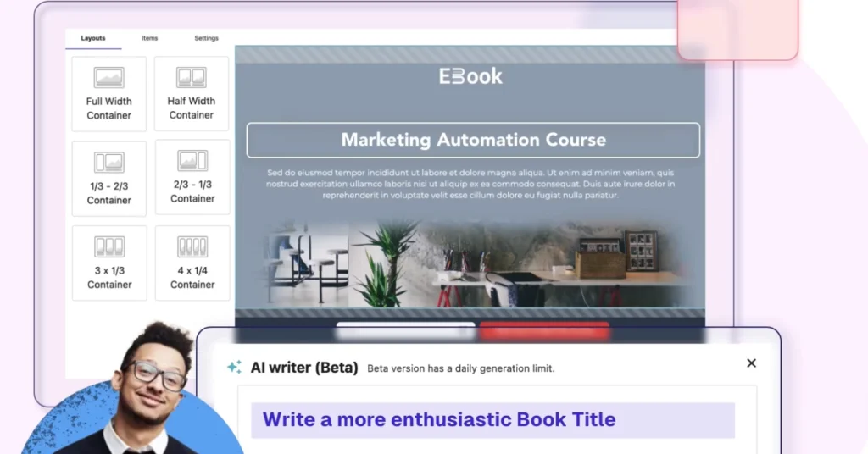Click the daily generation limit notice
This screenshot has height=454, width=868.
(x=460, y=368)
